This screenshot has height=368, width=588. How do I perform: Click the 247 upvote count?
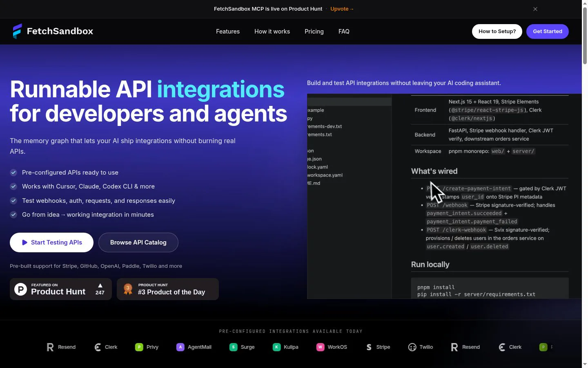point(100,293)
